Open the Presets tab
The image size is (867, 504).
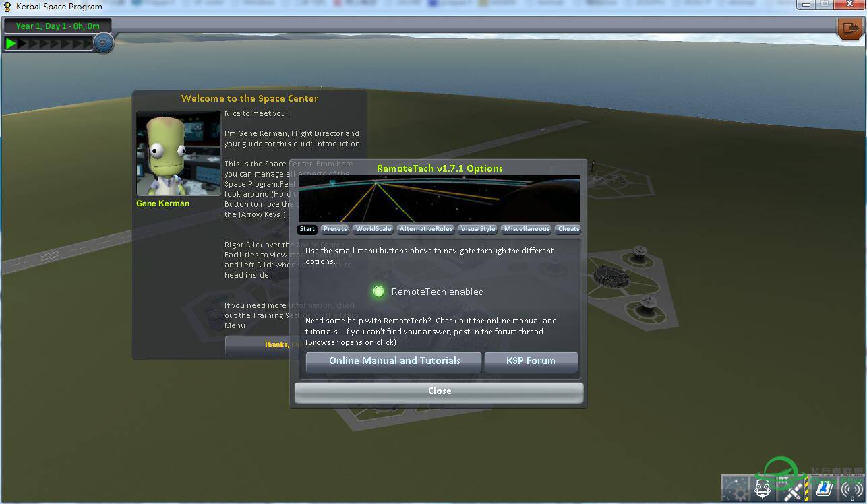(x=334, y=229)
